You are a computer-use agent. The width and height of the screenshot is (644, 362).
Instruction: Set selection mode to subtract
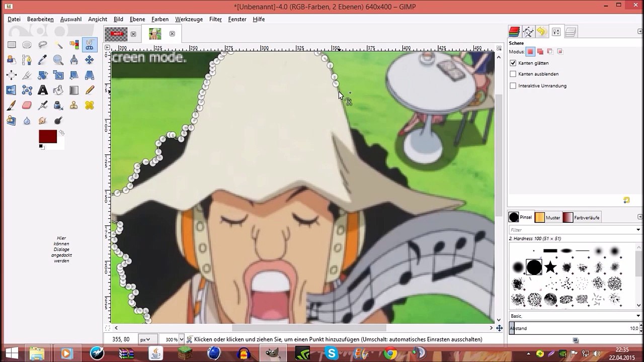point(550,51)
